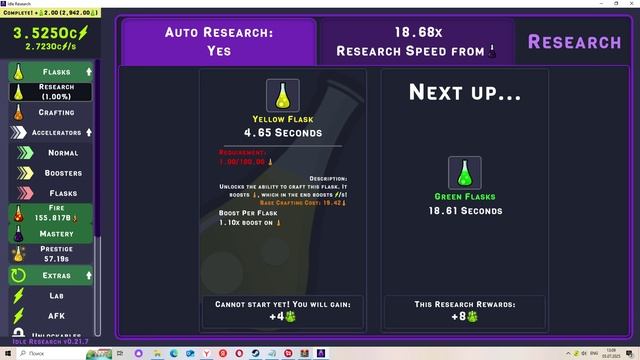Click the lightning bolt Lab icon
The height and width of the screenshot is (360, 640).
(x=18, y=296)
